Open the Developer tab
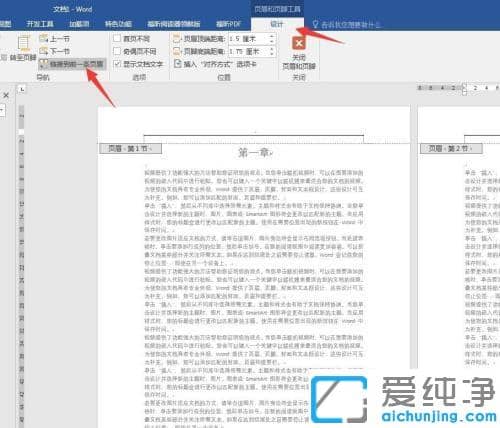Viewport: 500px width, 428px height. [40, 24]
